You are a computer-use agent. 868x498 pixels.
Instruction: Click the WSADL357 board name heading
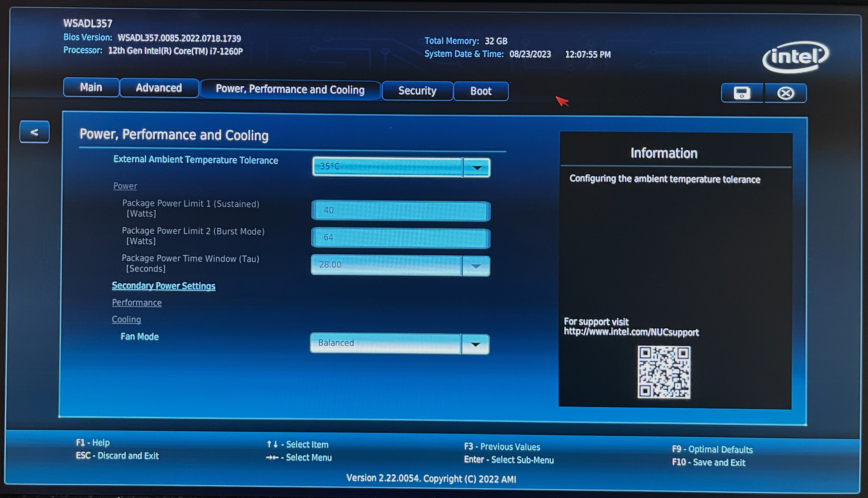(88, 24)
